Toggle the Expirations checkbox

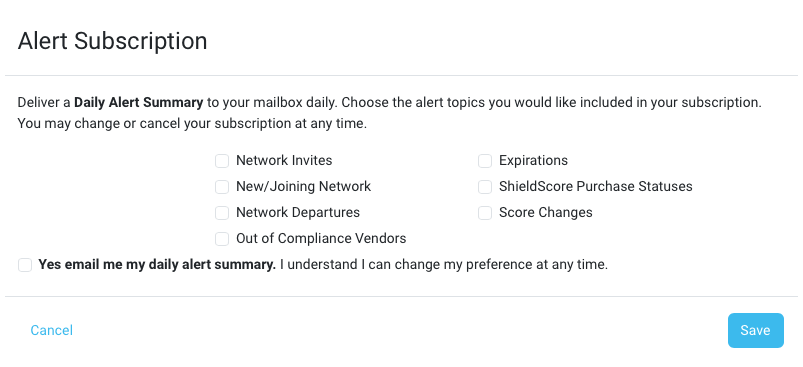[485, 161]
